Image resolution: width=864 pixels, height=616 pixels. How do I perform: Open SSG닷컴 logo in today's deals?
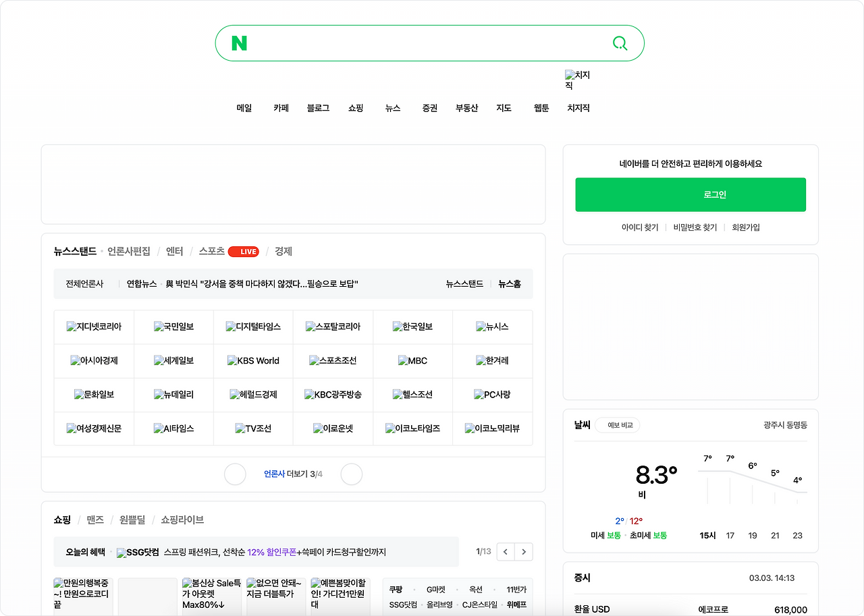pyautogui.click(x=138, y=553)
